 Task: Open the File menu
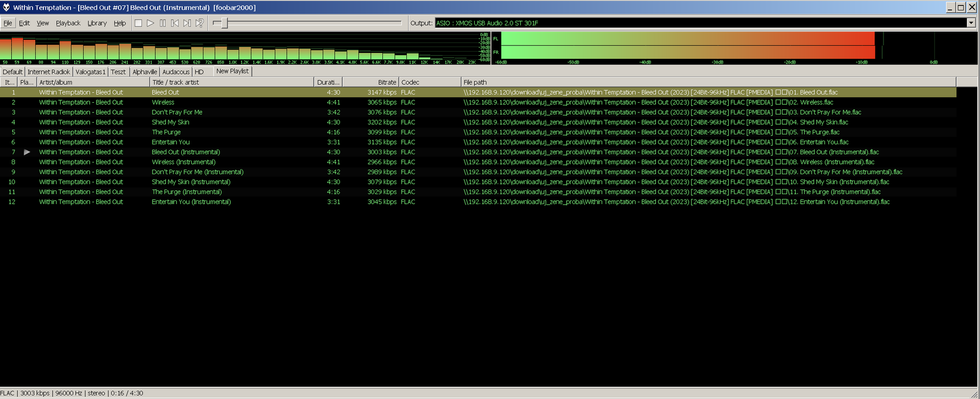(x=8, y=23)
